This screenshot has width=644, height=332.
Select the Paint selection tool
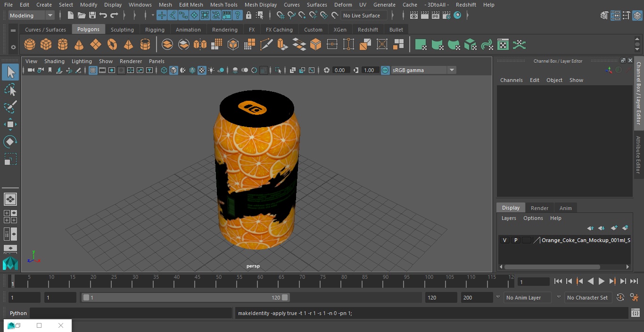pyautogui.click(x=10, y=107)
